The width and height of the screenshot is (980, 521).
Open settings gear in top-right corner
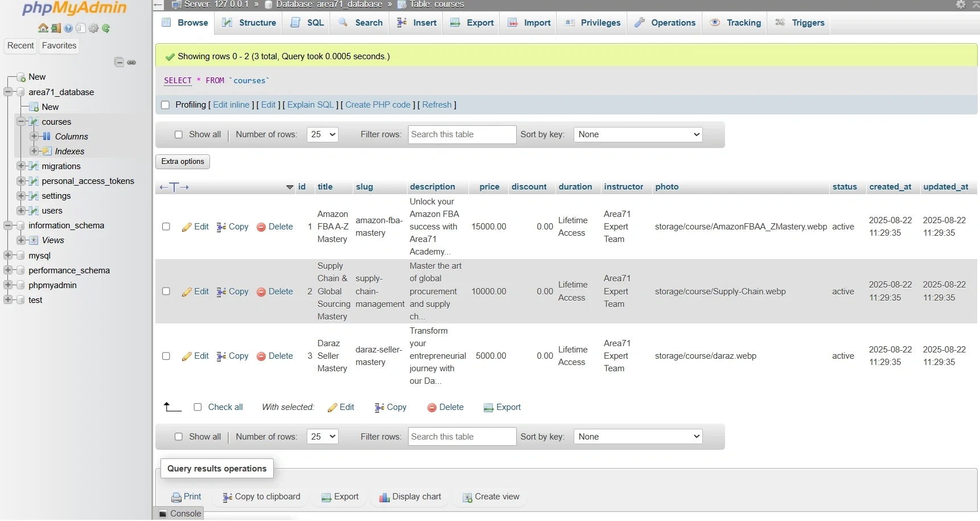[x=961, y=5]
